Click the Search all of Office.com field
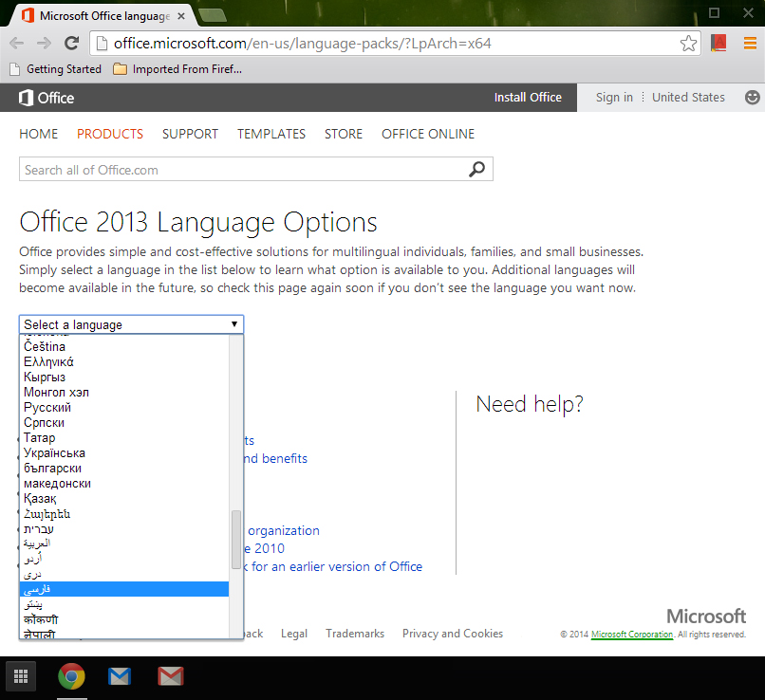 point(242,170)
